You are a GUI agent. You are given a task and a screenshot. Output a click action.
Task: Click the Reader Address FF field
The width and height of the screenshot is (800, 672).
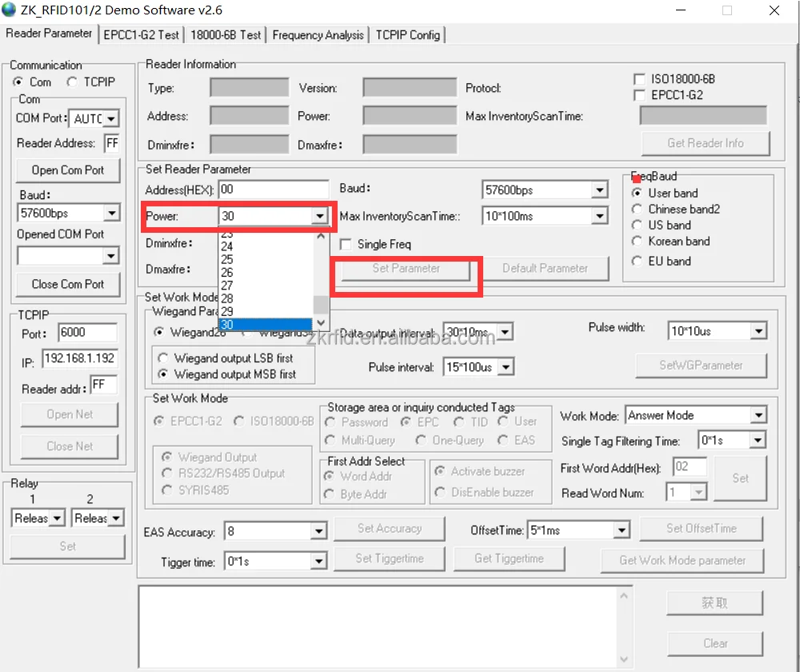pos(112,143)
